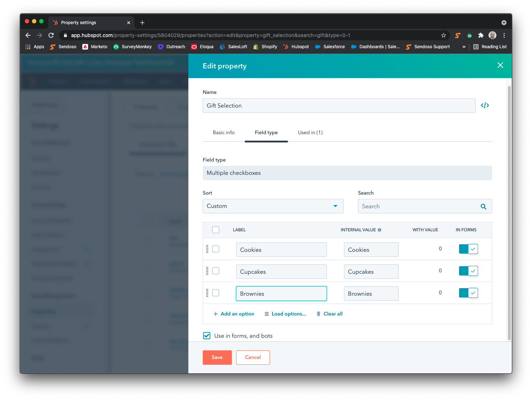This screenshot has height=400, width=532.
Task: Check the Cupcakes row checkbox
Action: (x=216, y=271)
